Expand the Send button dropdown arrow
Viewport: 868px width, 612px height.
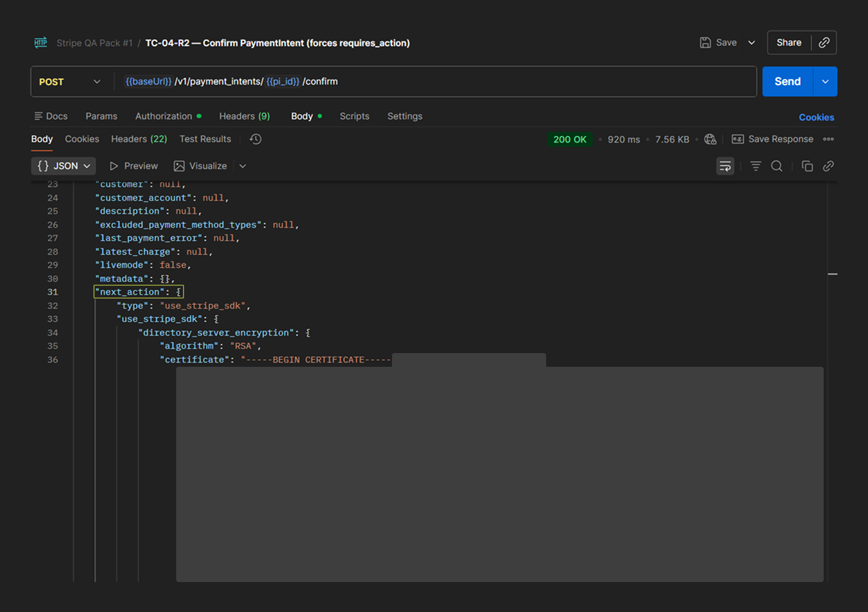point(825,82)
